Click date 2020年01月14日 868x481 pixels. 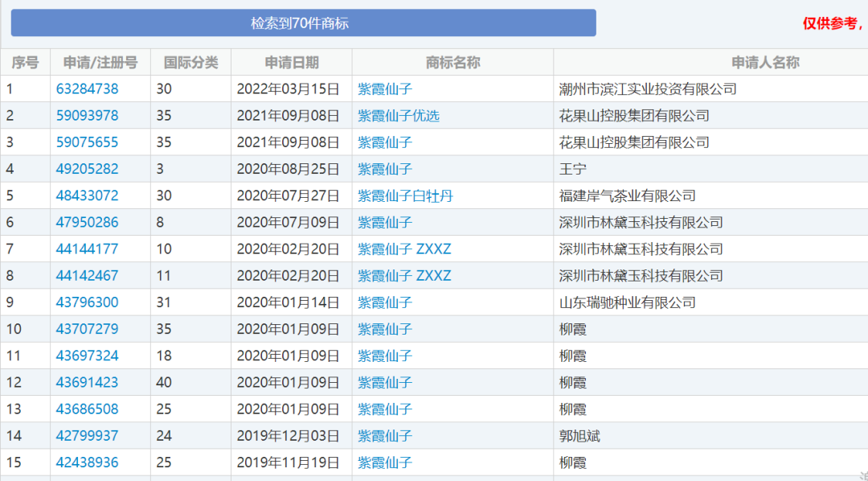pos(288,302)
